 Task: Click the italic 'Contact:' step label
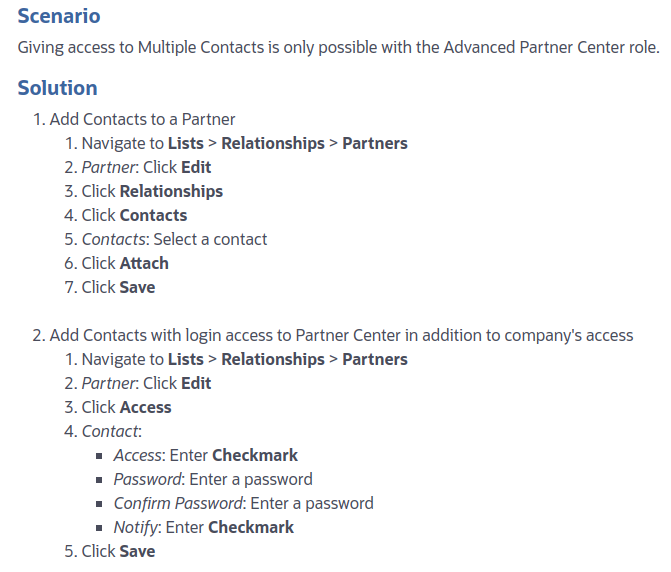click(x=111, y=431)
